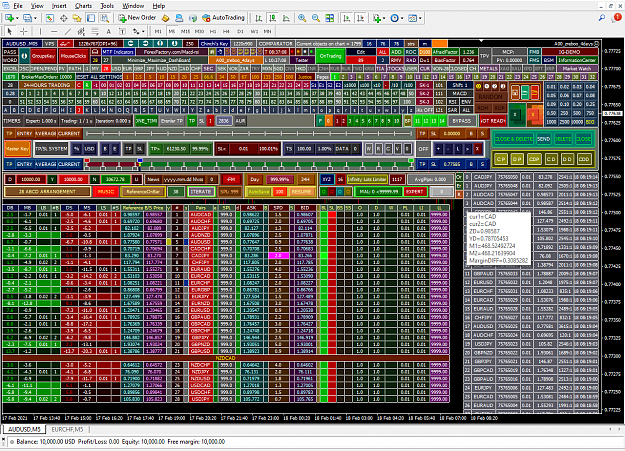Open the search magnifier at top right
Screen dimensions: 625x451
tap(602, 18)
